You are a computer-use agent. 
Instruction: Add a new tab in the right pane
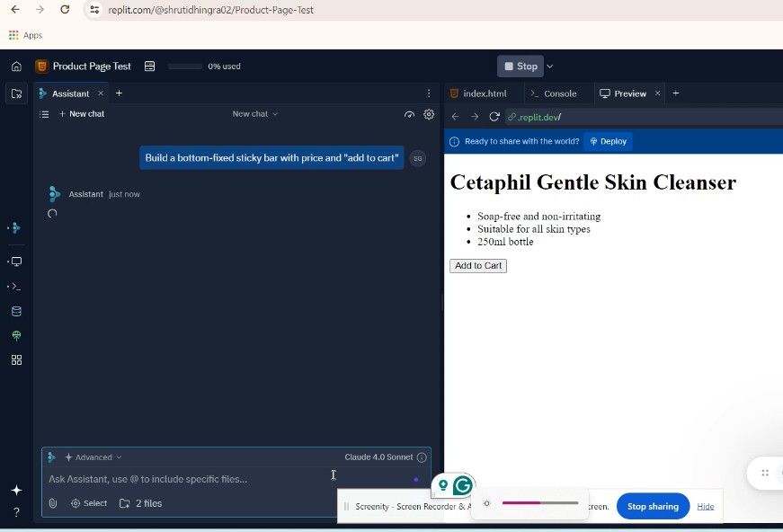pos(676,93)
